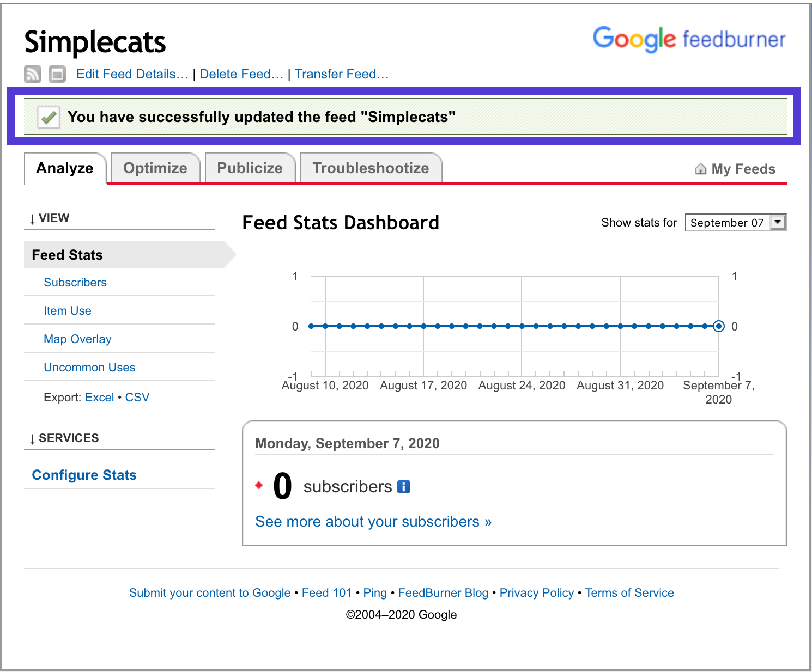812x672 pixels.
Task: Select Feed Stats in the sidebar
Action: [67, 255]
